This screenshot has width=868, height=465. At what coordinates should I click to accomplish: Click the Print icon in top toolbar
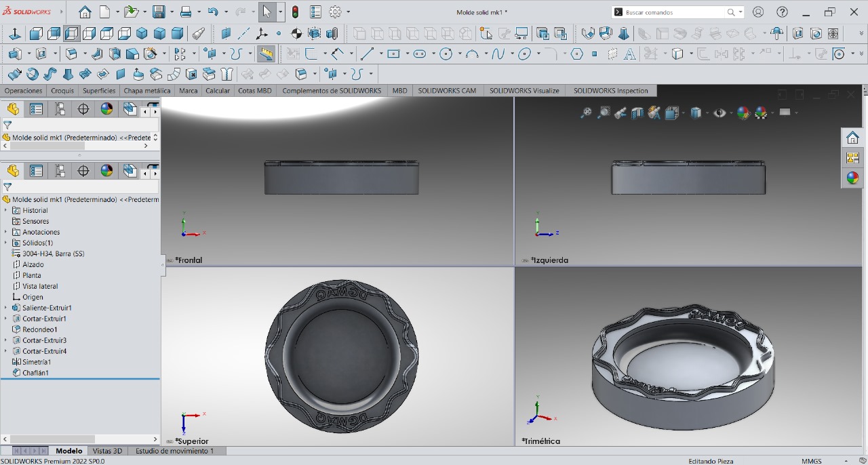[x=186, y=12]
